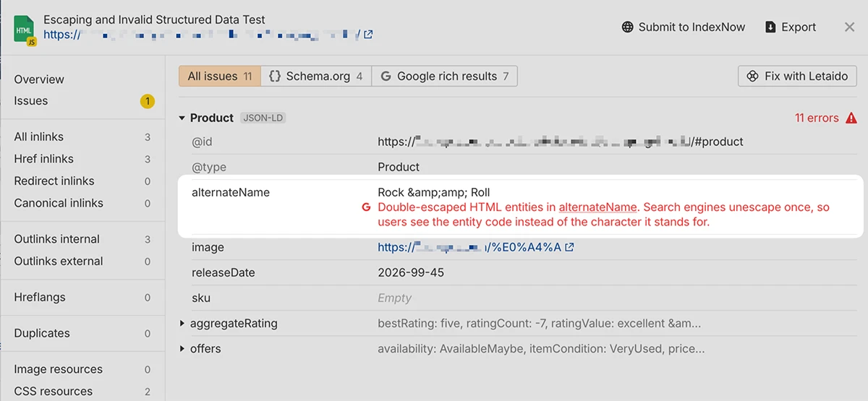The height and width of the screenshot is (401, 868).
Task: Open image URL external link icon
Action: 569,247
